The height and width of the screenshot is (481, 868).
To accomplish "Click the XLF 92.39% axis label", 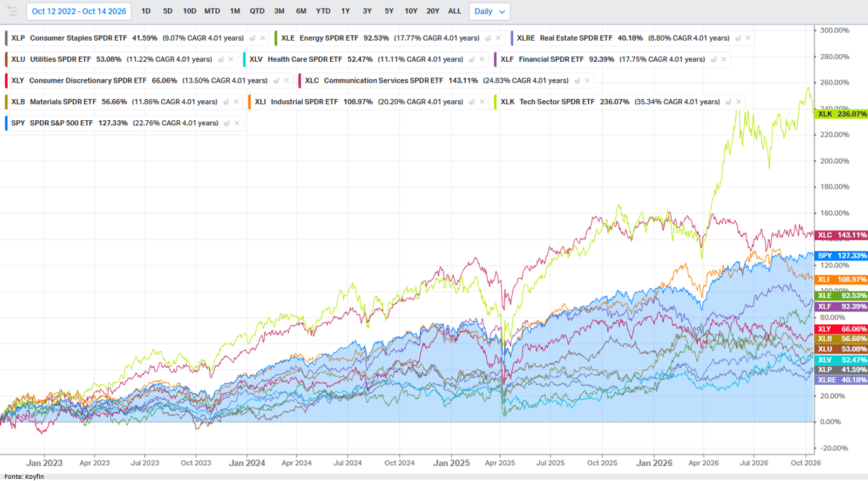I will click(x=842, y=306).
